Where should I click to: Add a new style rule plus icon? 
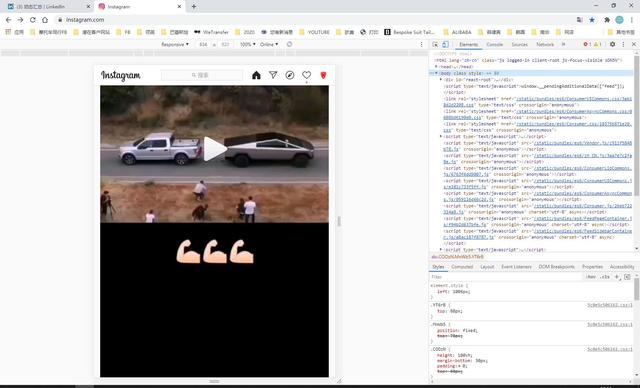[x=617, y=277]
